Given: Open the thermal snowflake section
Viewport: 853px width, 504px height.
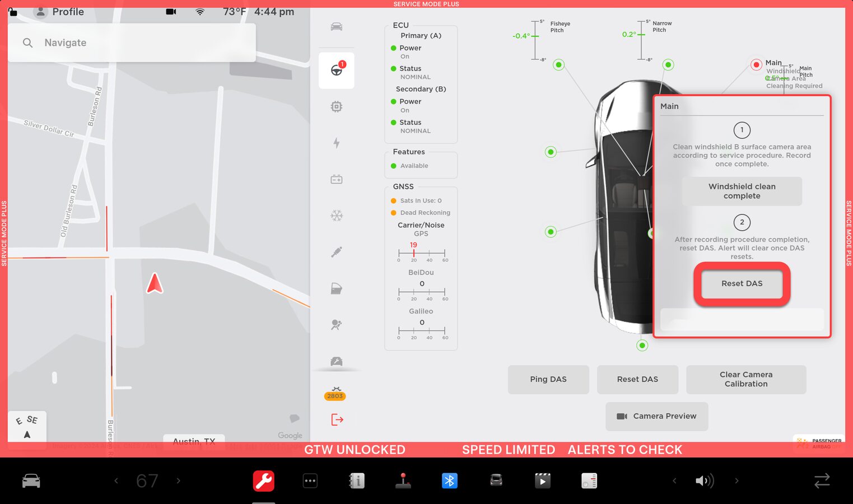Looking at the screenshot, I should pos(337,216).
